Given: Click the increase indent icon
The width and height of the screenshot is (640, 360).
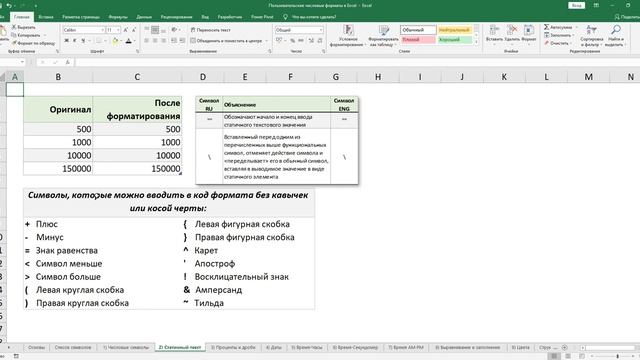Looking at the screenshot, I should (x=182, y=40).
